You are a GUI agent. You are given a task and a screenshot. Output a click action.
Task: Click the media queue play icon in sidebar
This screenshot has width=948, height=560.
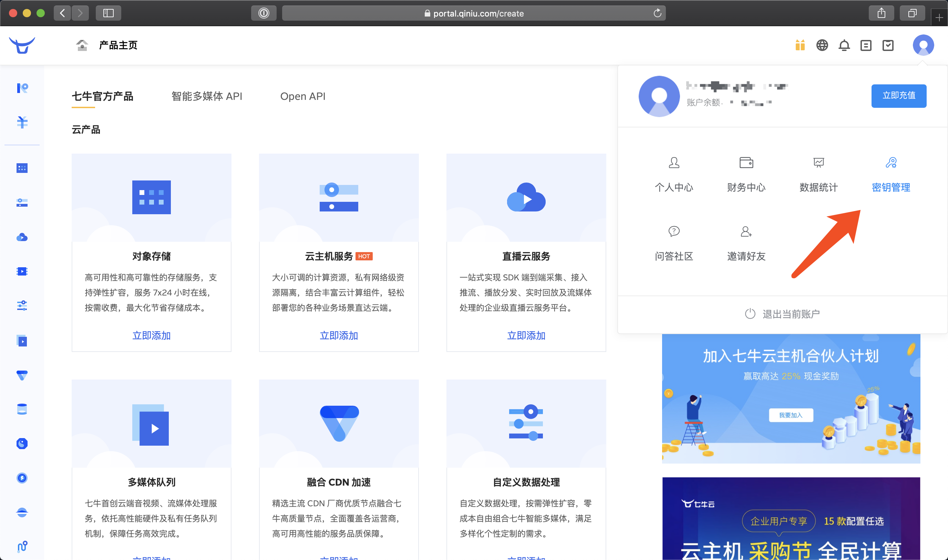coord(22,341)
